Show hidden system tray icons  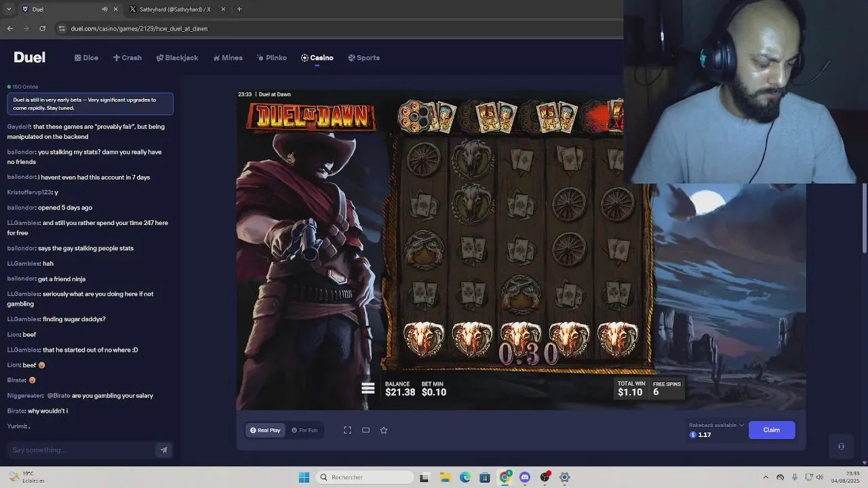[766, 477]
